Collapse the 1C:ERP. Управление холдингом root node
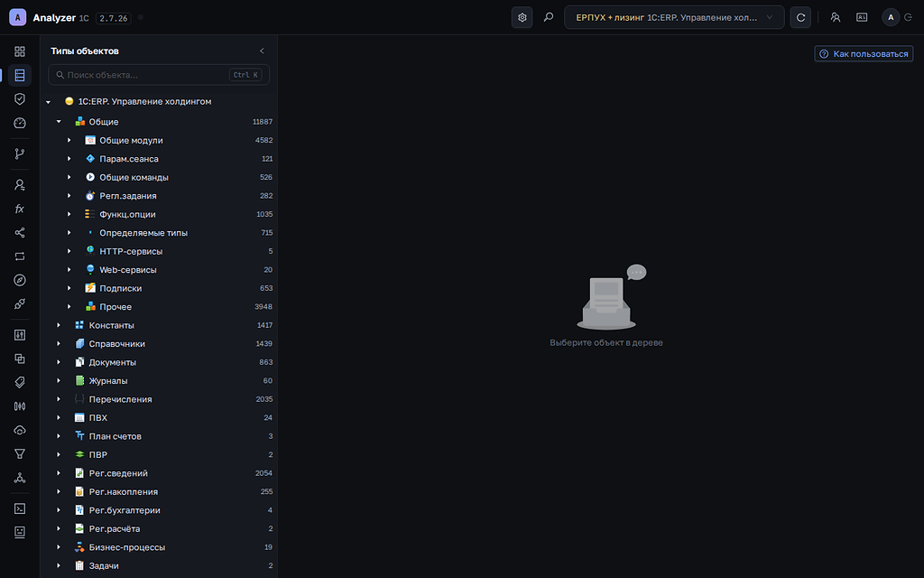 (49, 101)
